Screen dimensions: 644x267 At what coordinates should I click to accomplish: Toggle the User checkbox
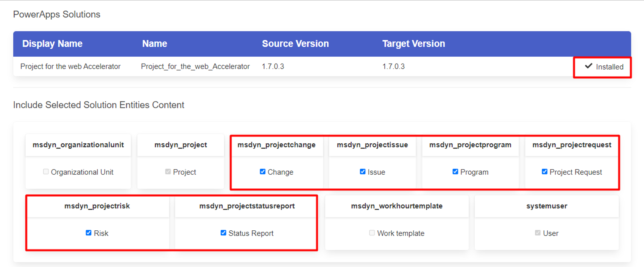click(x=538, y=233)
